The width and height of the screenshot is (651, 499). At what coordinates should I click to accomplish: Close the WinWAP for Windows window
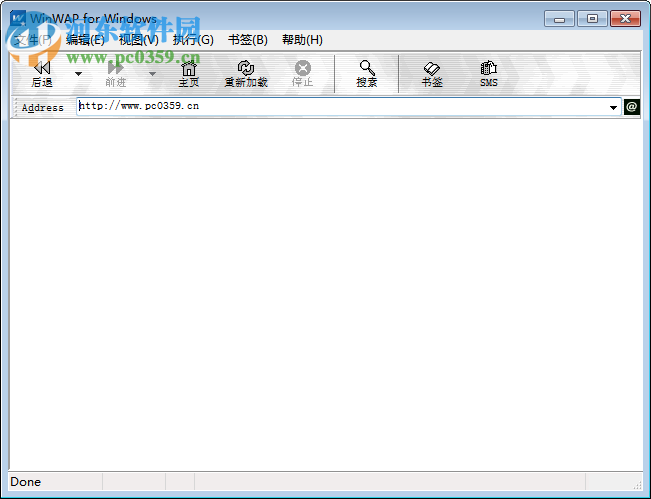coord(625,19)
